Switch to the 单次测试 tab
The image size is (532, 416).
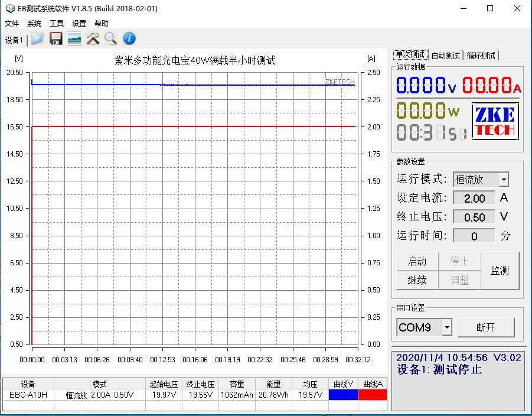tap(410, 55)
